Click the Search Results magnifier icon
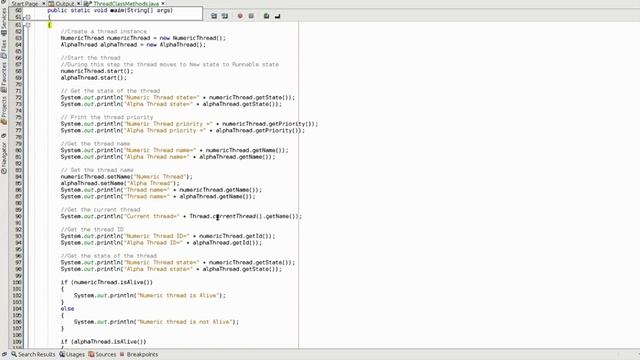 (14, 354)
